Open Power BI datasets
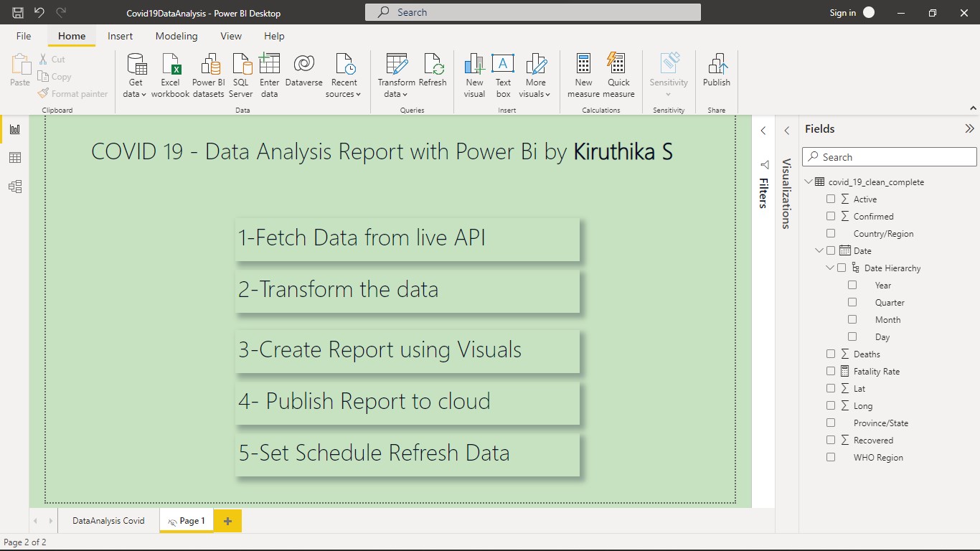 pos(209,75)
